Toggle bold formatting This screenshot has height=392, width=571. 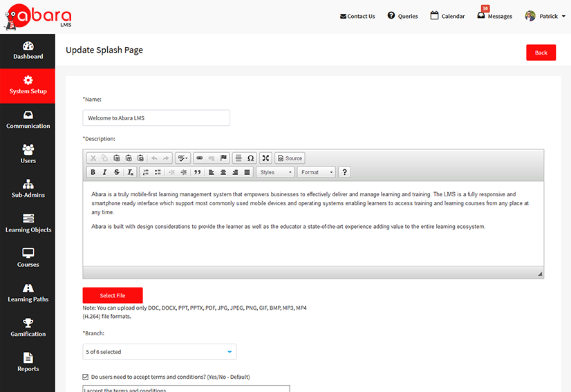point(93,172)
